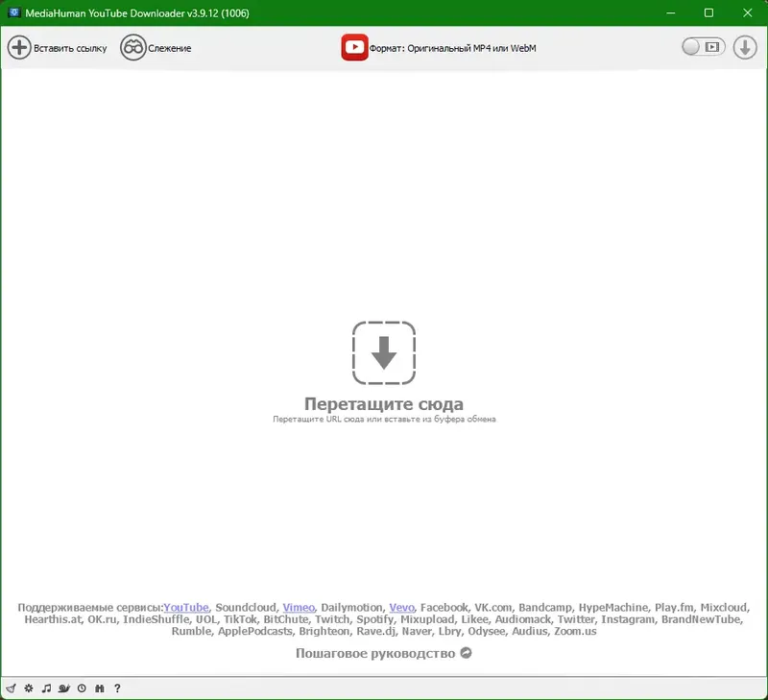Open the clock scheduler icon
The width and height of the screenshot is (768, 700).
(82, 688)
